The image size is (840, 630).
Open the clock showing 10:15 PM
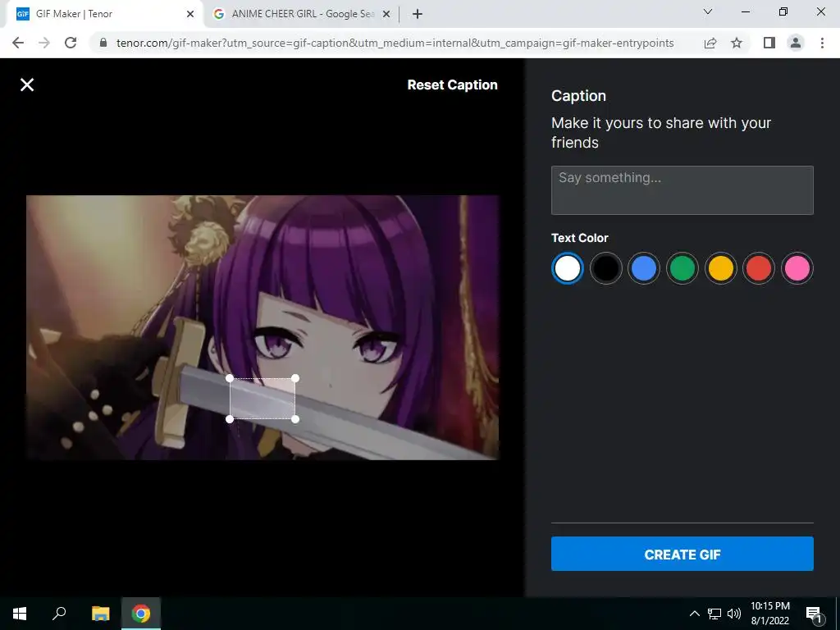pyautogui.click(x=769, y=614)
